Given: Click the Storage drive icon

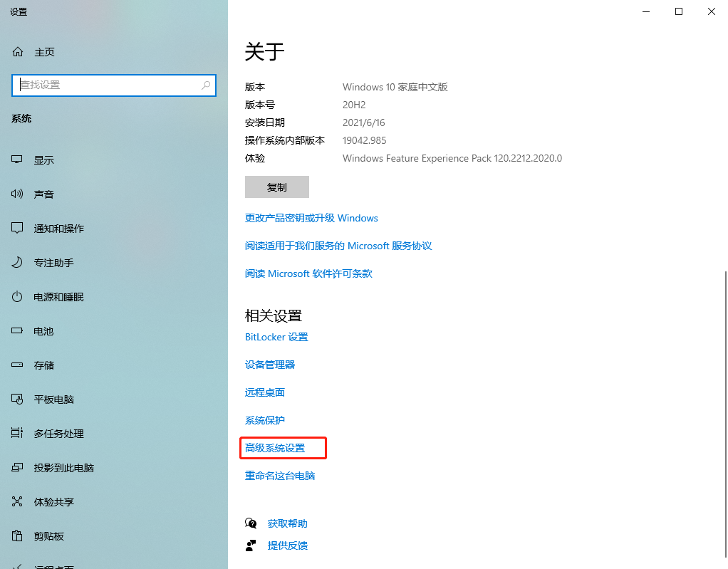Looking at the screenshot, I should pos(16,365).
